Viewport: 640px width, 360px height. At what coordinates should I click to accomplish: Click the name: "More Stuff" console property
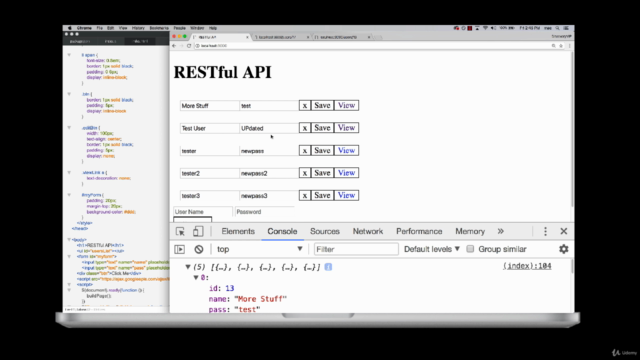pos(248,299)
